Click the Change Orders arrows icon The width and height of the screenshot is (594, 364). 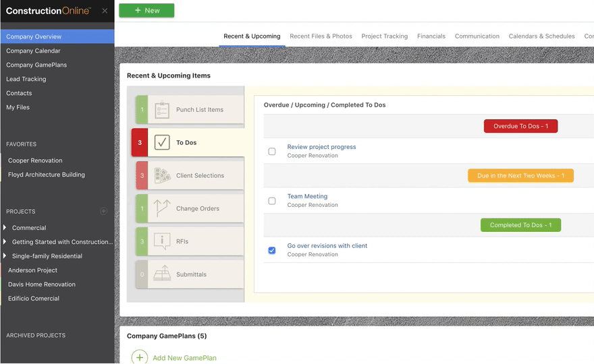tap(162, 208)
